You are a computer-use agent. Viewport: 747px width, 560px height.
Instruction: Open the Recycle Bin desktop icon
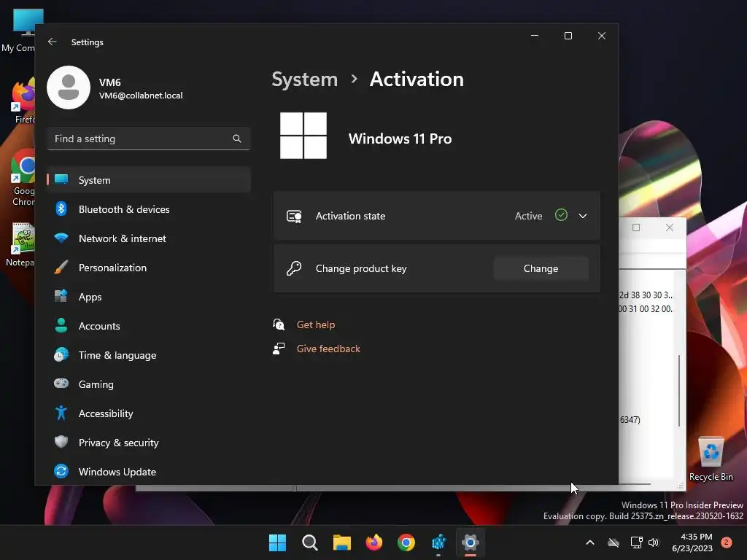pyautogui.click(x=711, y=458)
